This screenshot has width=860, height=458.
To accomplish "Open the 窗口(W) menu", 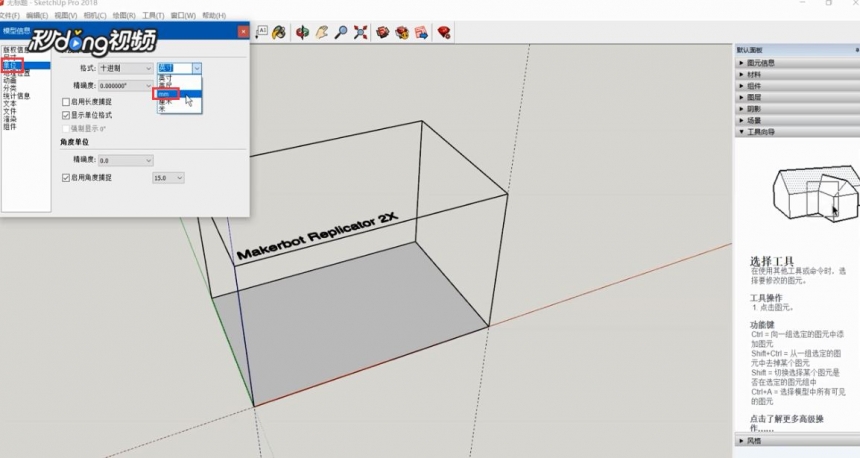I will [x=183, y=15].
